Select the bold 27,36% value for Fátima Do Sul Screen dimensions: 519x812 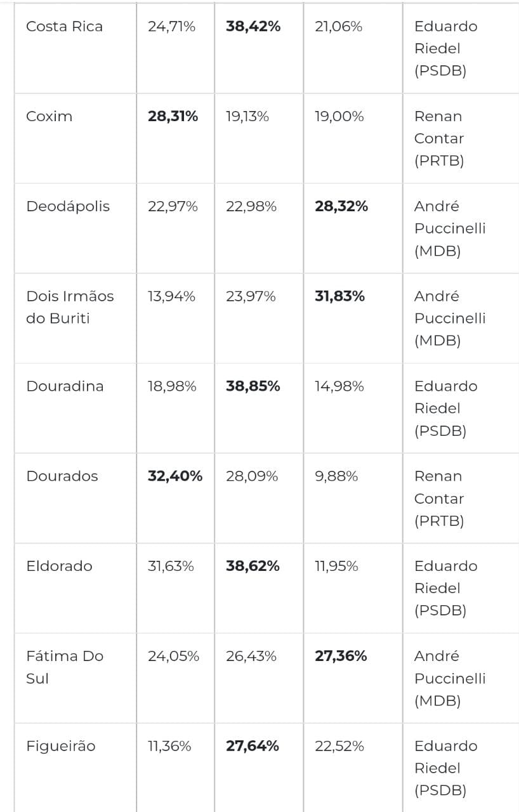pyautogui.click(x=341, y=656)
